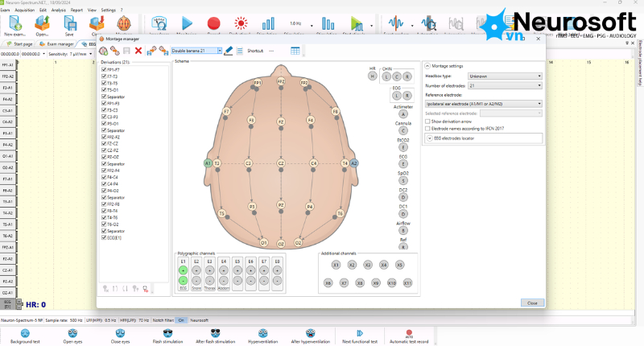644x346 pixels.
Task: Click the blue pencil rename montage icon
Action: [229, 51]
